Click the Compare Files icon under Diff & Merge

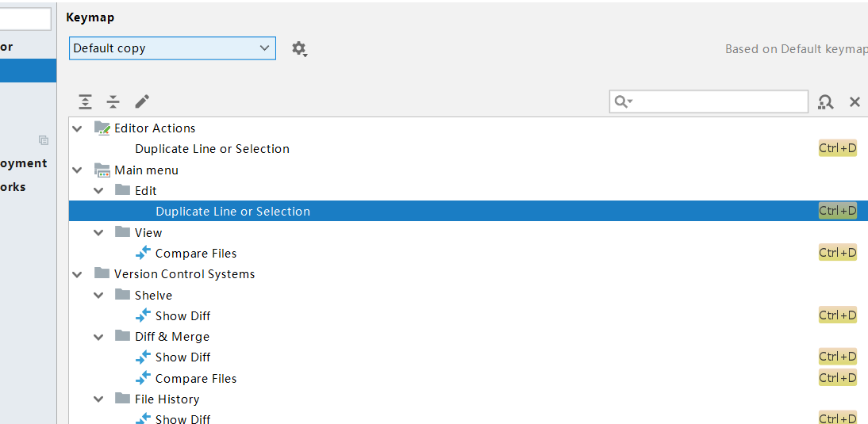[x=144, y=378]
